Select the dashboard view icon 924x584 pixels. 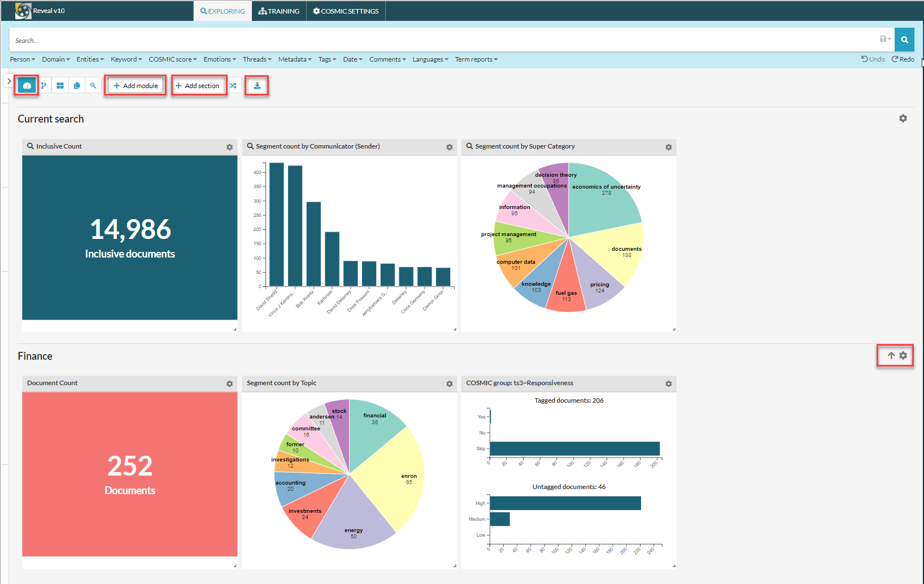27,86
